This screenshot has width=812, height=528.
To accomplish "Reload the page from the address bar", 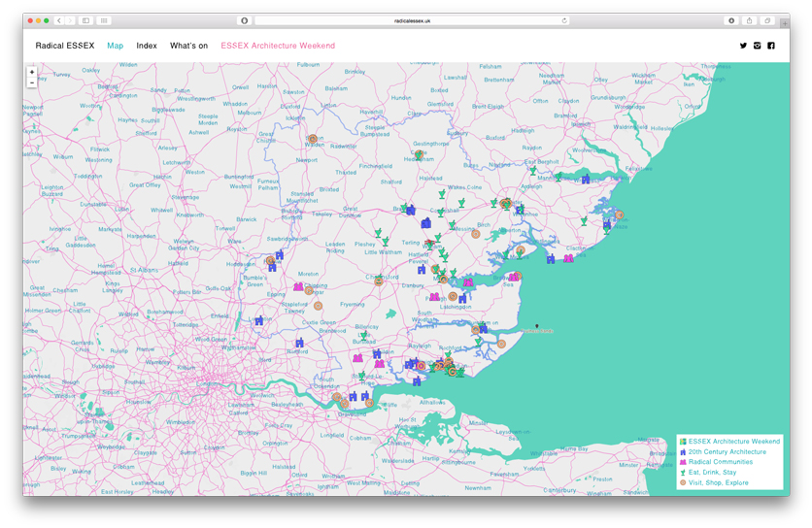I will 564,20.
